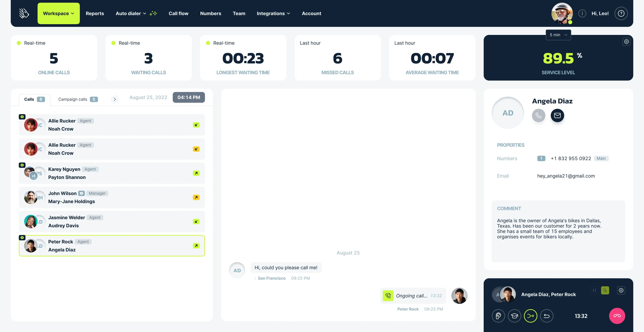Navigate to Numbers
Viewport: 644px width, 332px height.
click(x=210, y=13)
